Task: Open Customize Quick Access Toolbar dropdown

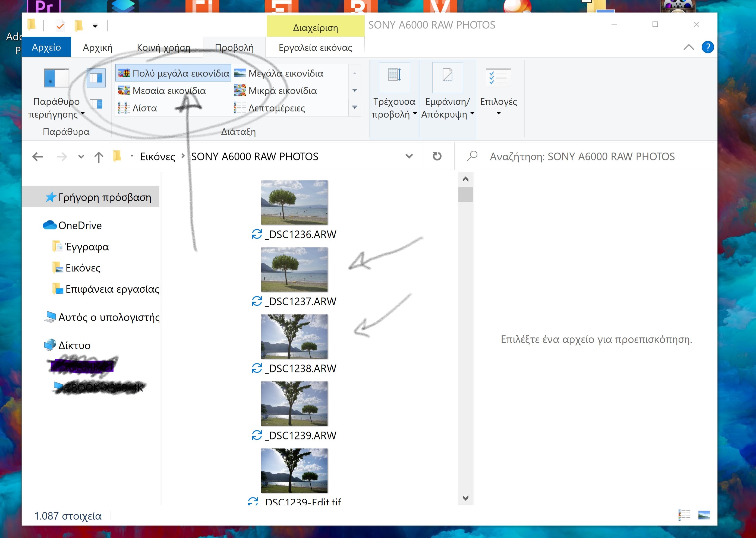Action: coord(95,26)
